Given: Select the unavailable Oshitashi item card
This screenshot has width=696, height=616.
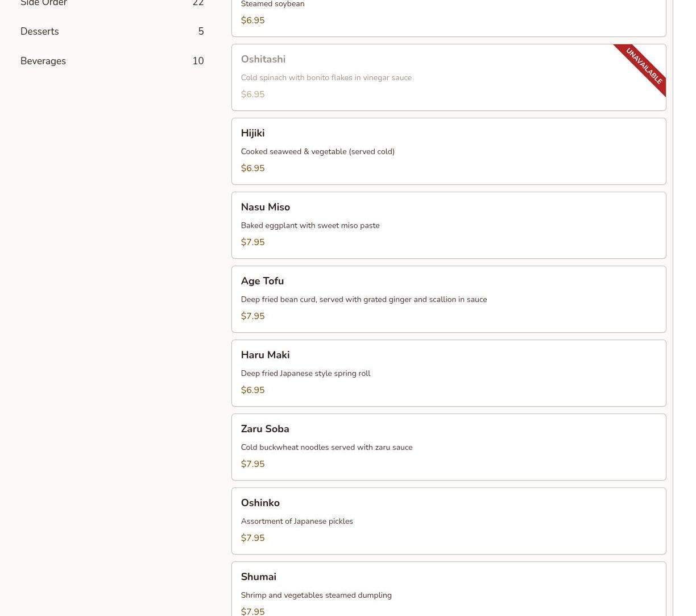Looking at the screenshot, I should 449,77.
